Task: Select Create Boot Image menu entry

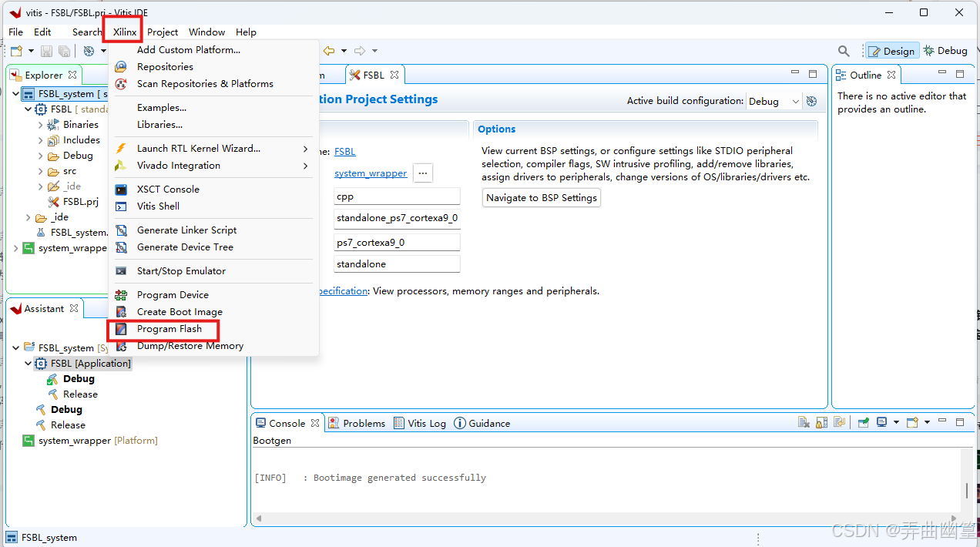Action: pos(213,312)
